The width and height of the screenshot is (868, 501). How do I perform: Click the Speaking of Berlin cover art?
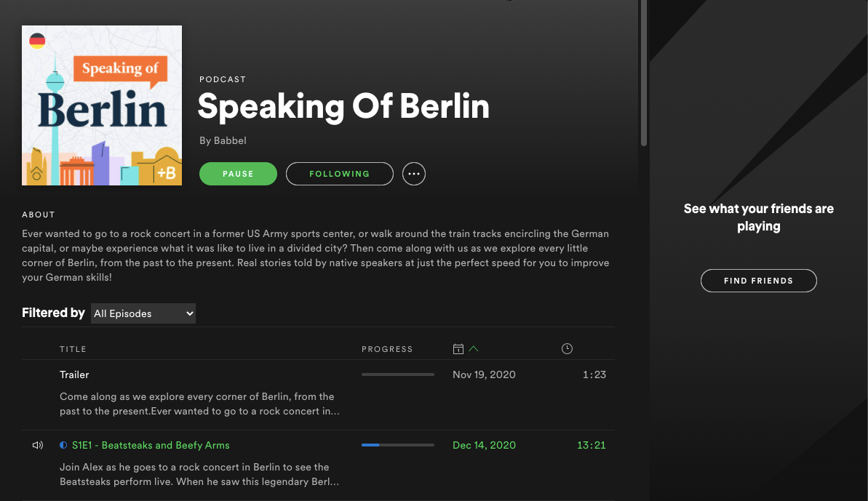(x=102, y=105)
